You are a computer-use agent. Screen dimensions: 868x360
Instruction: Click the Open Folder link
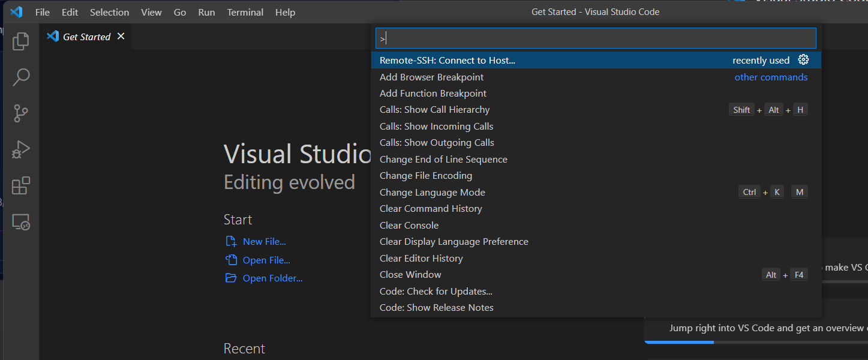tap(271, 278)
